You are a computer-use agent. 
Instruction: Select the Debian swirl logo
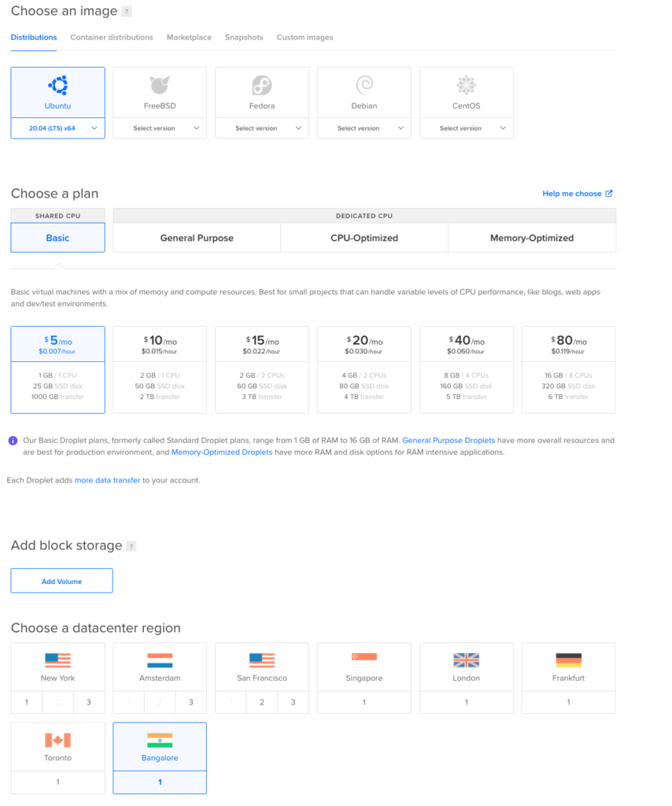point(364,85)
